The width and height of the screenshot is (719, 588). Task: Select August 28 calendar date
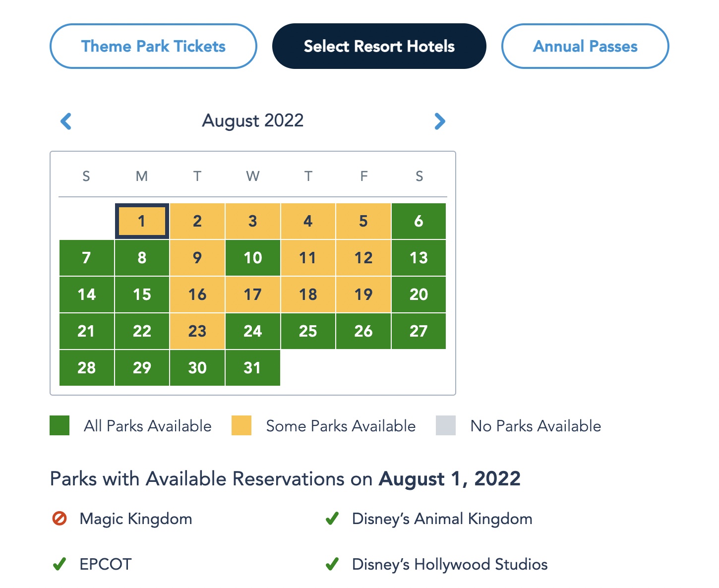click(x=87, y=368)
